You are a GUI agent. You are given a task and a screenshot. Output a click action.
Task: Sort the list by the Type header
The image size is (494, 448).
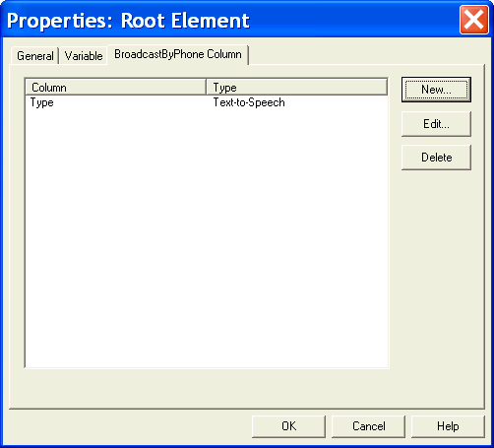coord(297,88)
